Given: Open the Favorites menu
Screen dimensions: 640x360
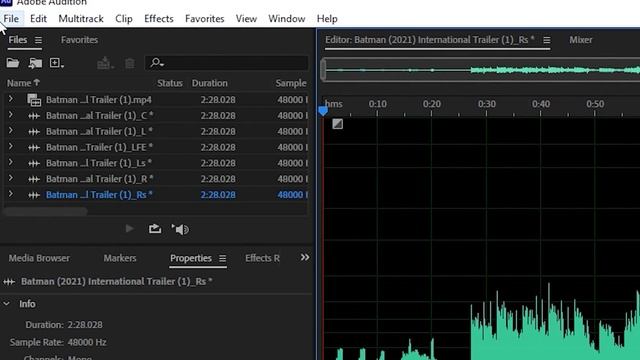Looking at the screenshot, I should 204,19.
